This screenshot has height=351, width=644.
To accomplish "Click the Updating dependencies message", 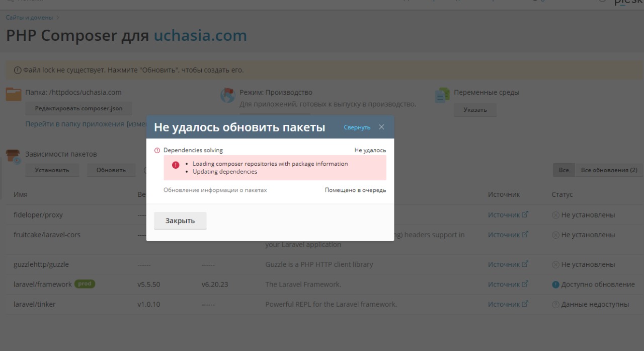I will point(225,171).
